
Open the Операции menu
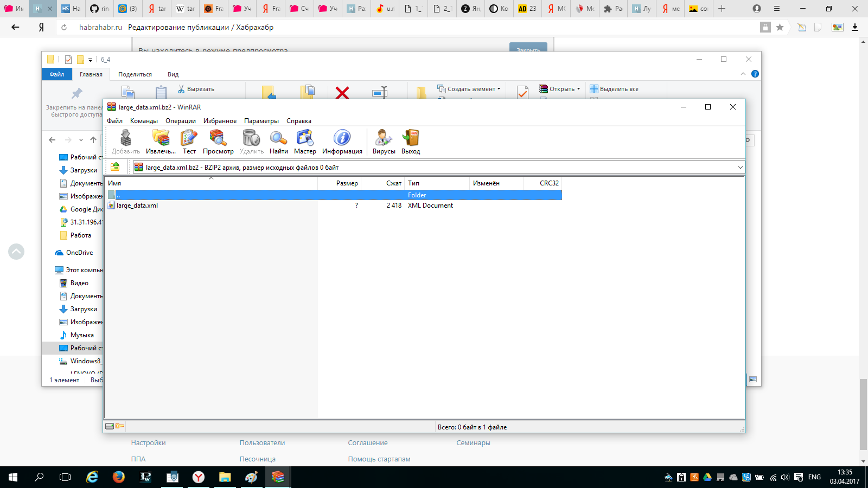point(181,121)
